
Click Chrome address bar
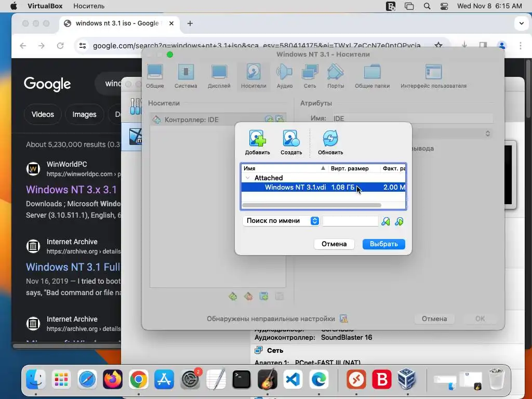pyautogui.click(x=256, y=46)
